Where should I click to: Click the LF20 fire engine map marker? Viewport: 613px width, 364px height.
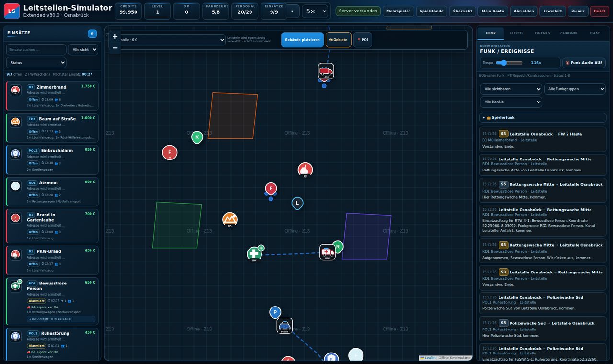click(326, 71)
